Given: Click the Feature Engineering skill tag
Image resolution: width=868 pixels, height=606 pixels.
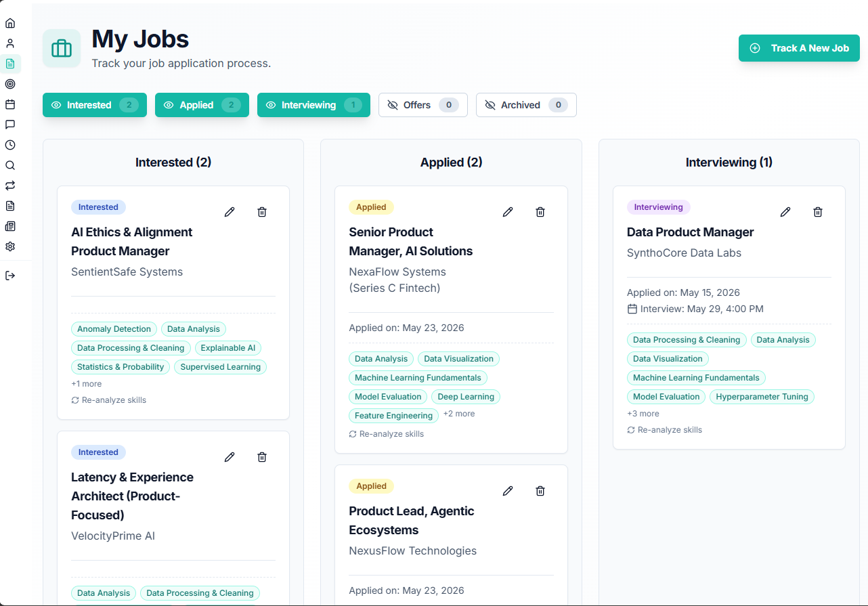Looking at the screenshot, I should [x=394, y=416].
